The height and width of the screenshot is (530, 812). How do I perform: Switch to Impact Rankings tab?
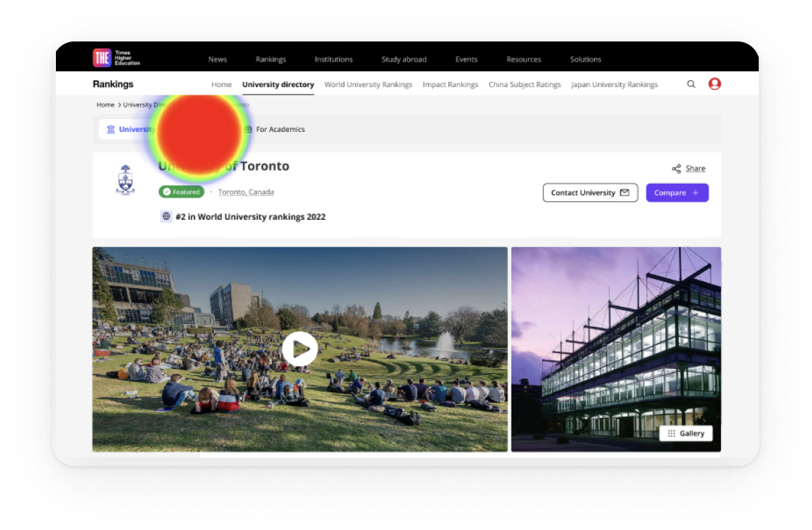tap(450, 84)
